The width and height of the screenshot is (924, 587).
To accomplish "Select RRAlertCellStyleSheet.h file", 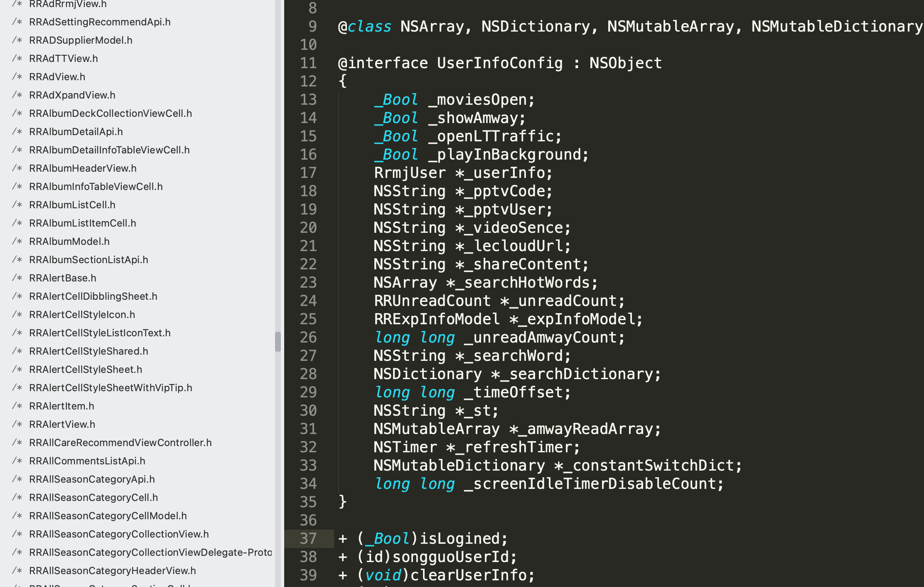I will [86, 370].
